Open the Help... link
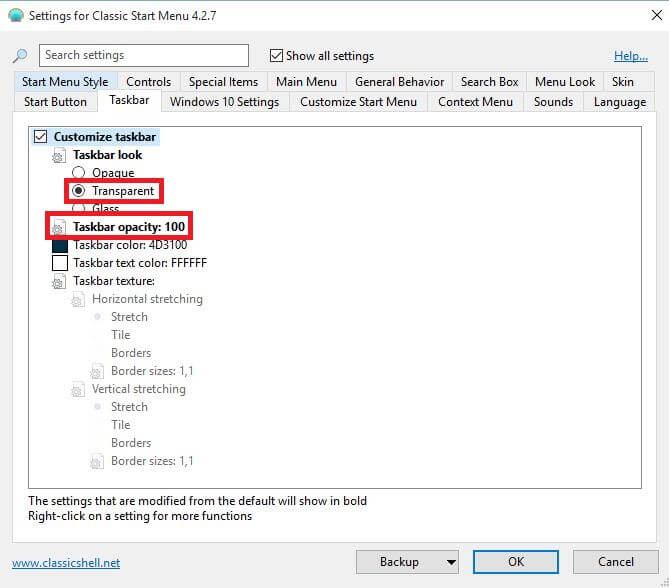The height and width of the screenshot is (588, 669). tap(631, 56)
